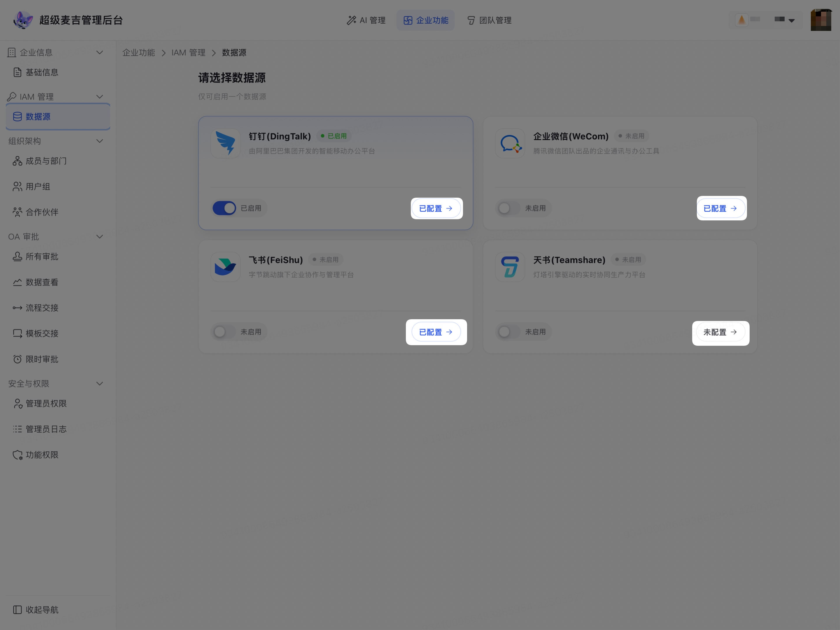Click the user avatar thumbnail
Screen dimensions: 840x630
[x=821, y=20]
